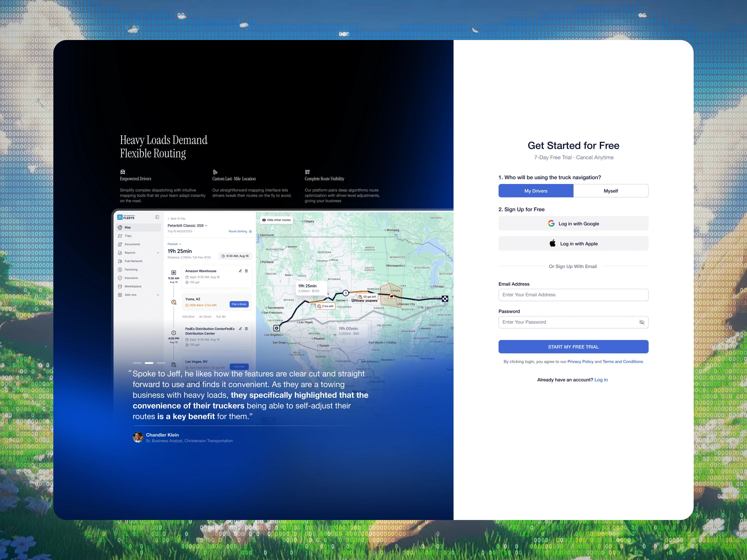Click the Marketplace store icon in sidebar
This screenshot has width=747, height=560.
click(x=120, y=286)
